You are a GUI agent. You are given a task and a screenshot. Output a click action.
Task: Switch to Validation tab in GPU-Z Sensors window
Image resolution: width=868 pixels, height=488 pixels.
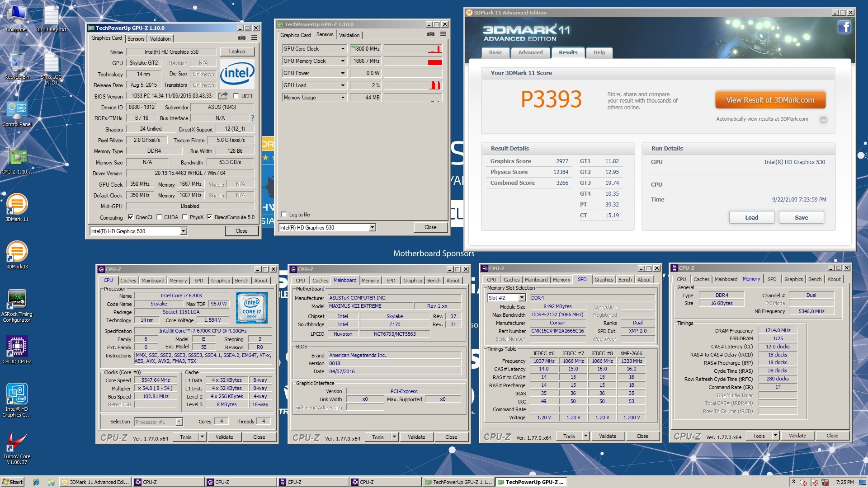coord(349,35)
